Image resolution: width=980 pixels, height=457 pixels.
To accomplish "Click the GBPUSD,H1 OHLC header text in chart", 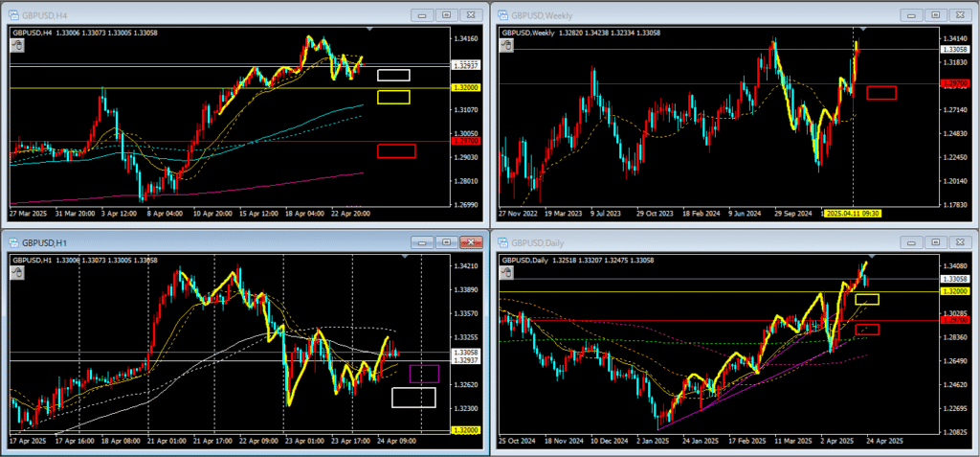I will (x=85, y=260).
